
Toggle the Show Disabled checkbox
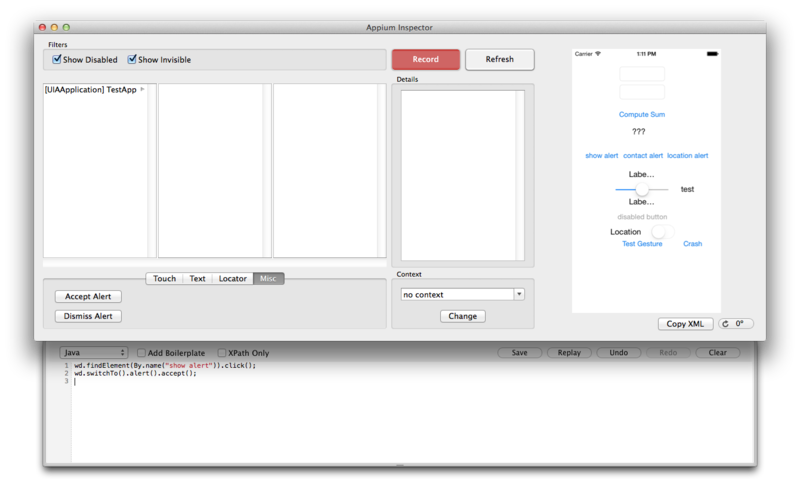point(57,59)
